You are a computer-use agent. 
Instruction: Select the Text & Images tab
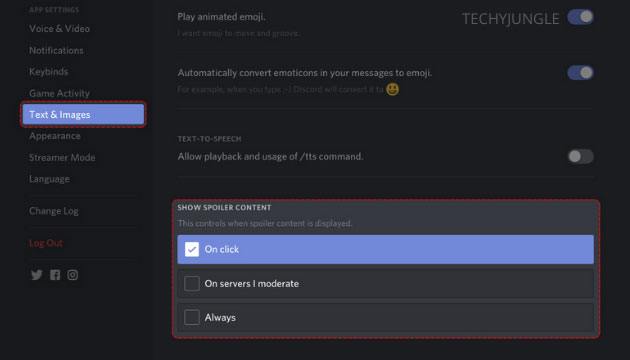pos(83,115)
